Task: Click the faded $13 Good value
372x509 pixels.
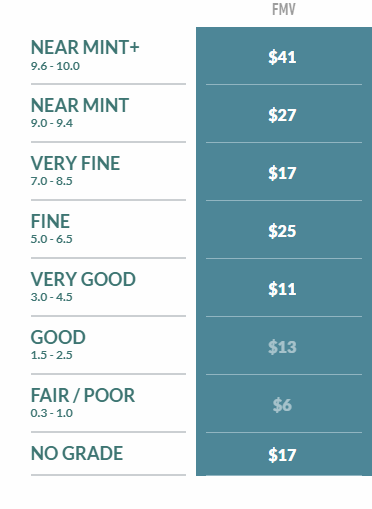Action: point(282,347)
